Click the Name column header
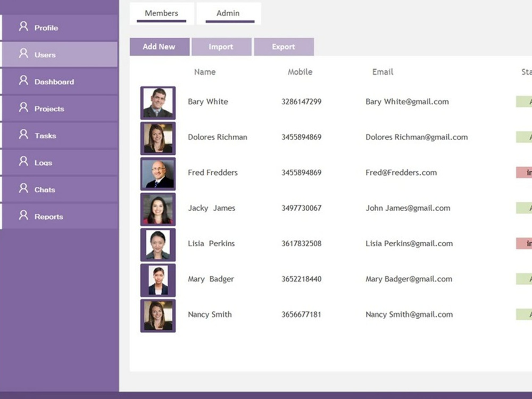Image resolution: width=532 pixels, height=399 pixels. [x=205, y=72]
